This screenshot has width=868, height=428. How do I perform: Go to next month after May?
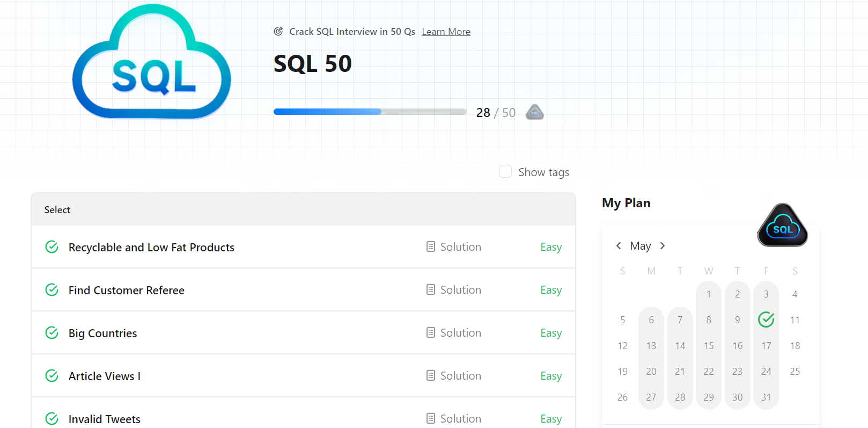pos(663,245)
